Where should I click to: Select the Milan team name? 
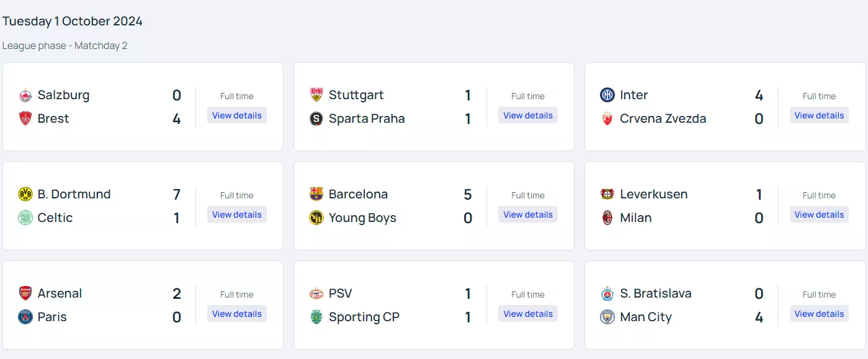pos(636,218)
